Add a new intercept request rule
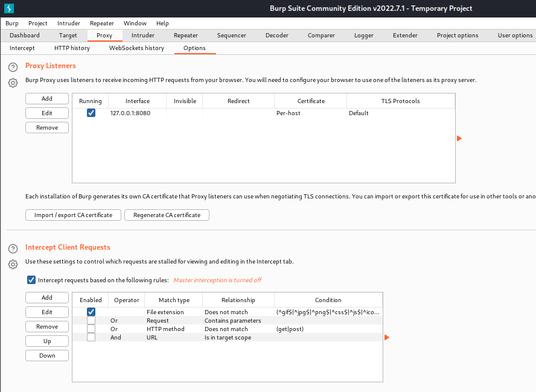 point(47,297)
